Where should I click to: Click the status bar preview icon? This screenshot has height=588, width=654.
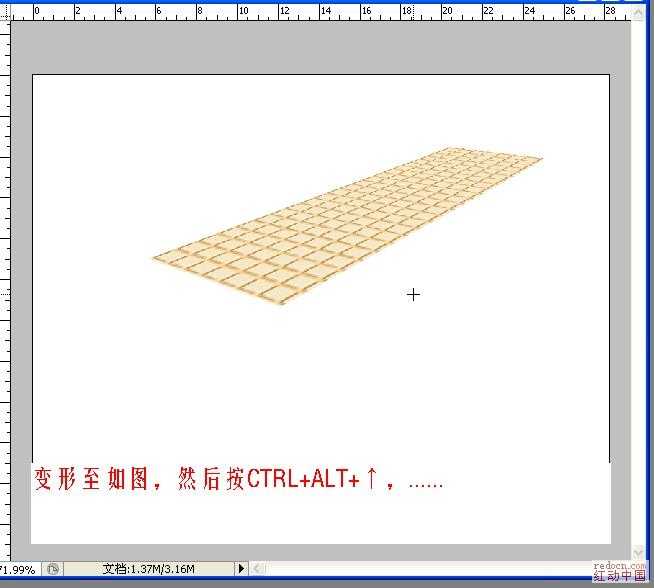pos(52,569)
